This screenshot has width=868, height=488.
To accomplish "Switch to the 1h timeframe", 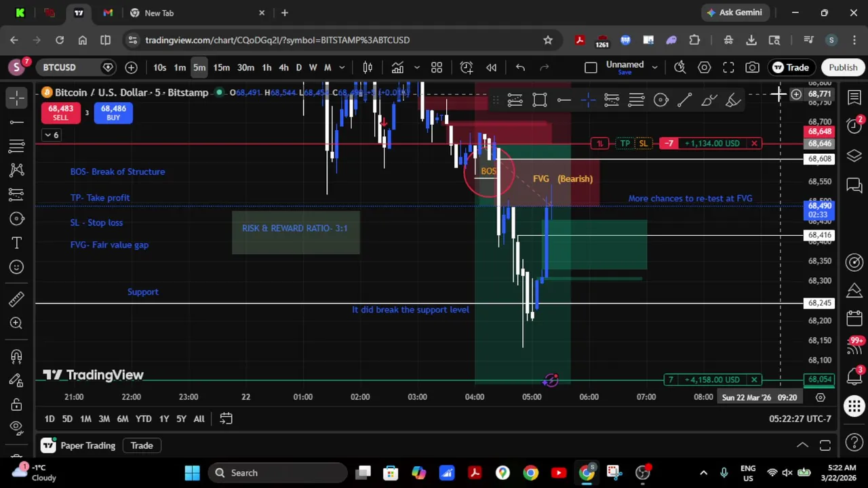I will tap(267, 67).
